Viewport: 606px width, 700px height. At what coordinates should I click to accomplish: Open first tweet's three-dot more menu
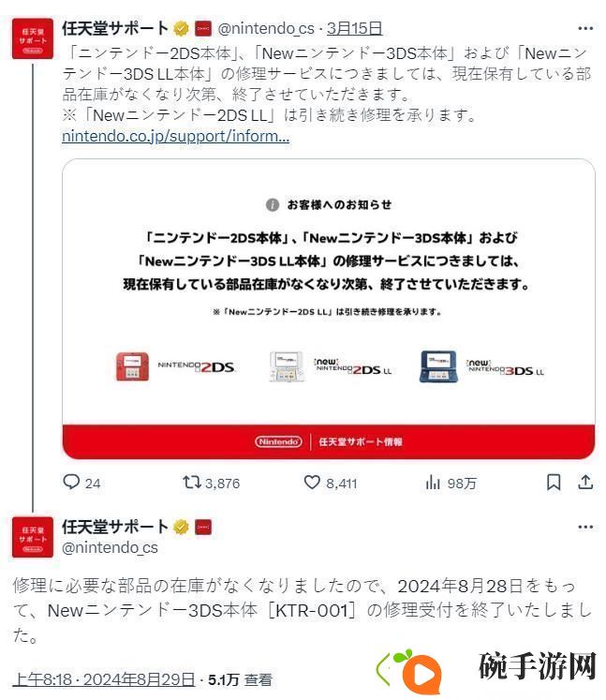click(x=585, y=28)
